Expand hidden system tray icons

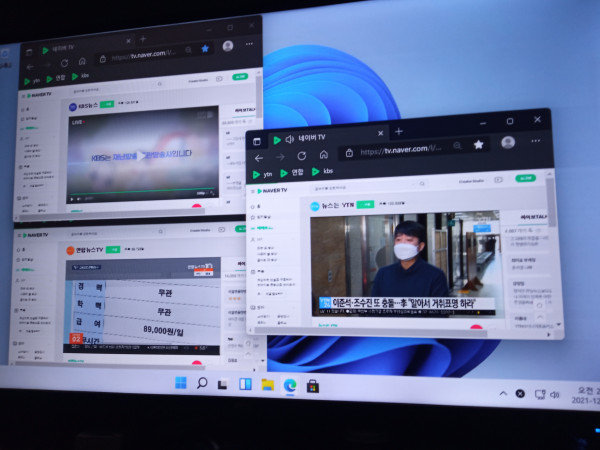503,393
